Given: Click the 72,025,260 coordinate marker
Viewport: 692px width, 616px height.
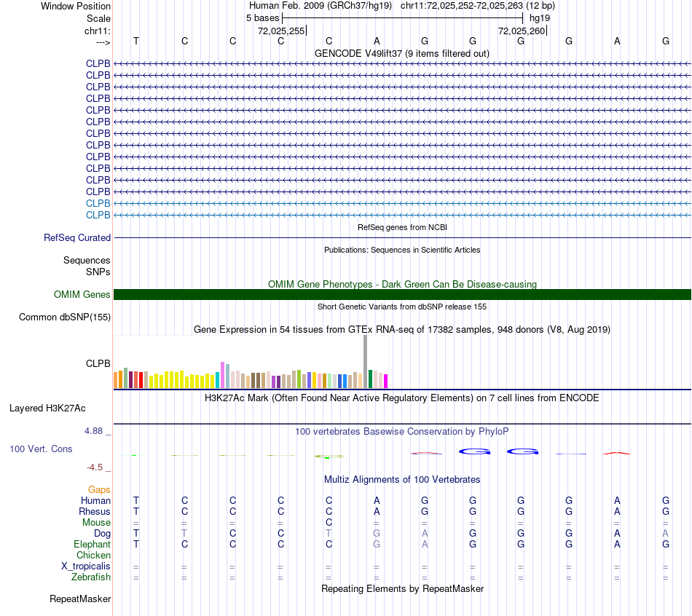Looking at the screenshot, I should click(522, 31).
